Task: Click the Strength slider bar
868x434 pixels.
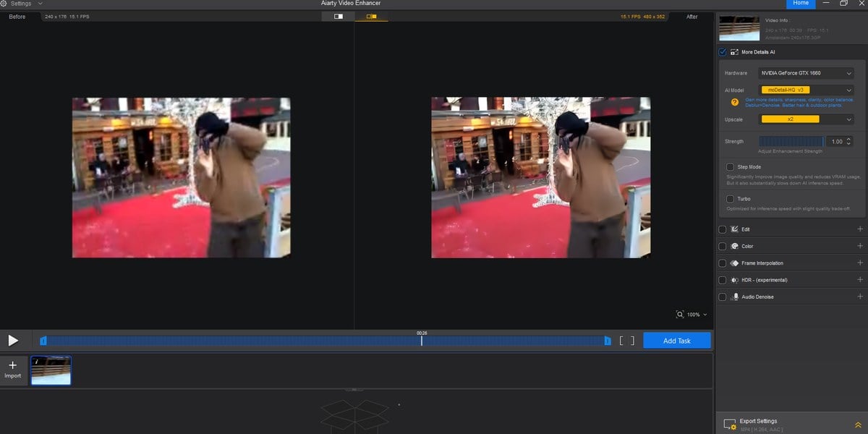Action: (x=791, y=141)
